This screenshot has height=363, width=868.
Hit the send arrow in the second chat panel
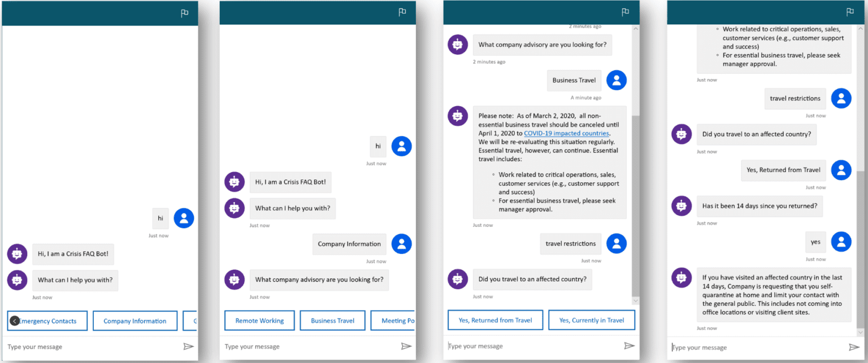406,346
